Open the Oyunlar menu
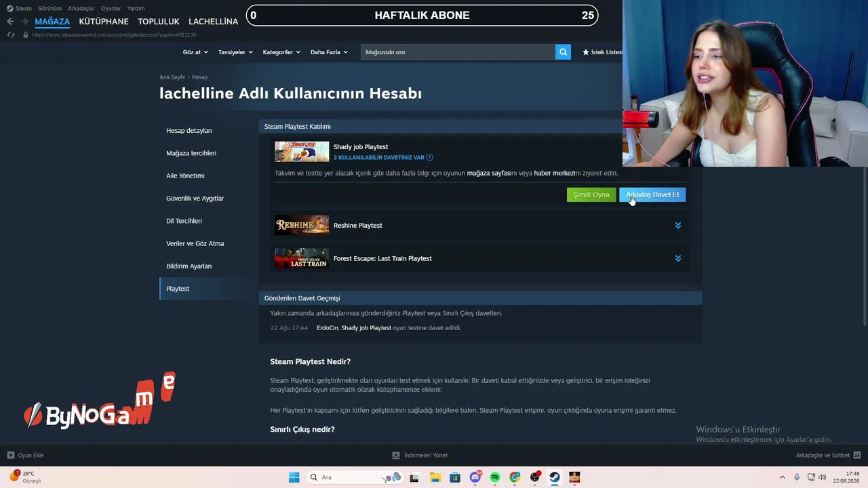Screen dimensions: 868x488 click(111, 8)
